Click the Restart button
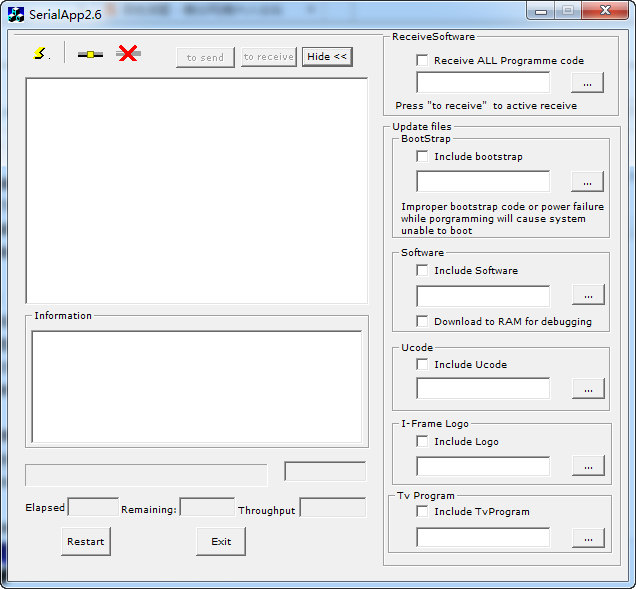Viewport: 636px width, 589px height. [x=86, y=542]
